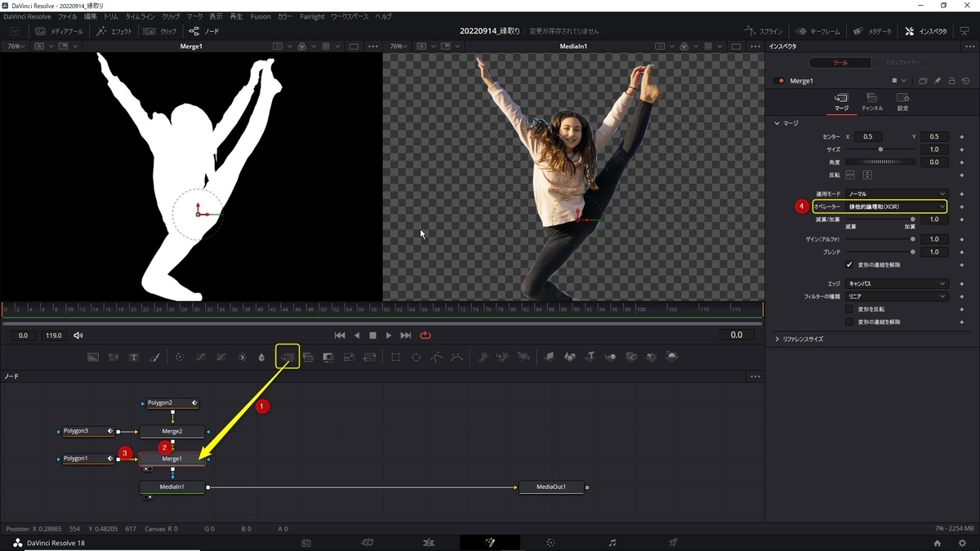Open project settings gear icon
Screen dimensions: 980x551
960,543
